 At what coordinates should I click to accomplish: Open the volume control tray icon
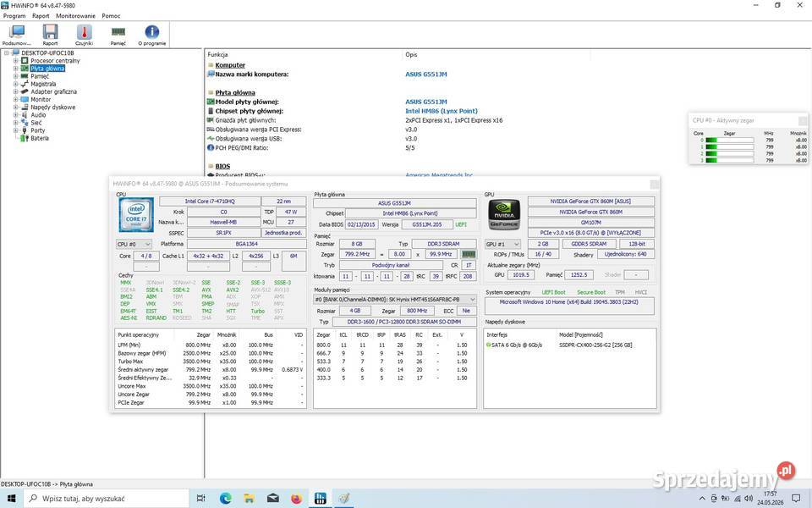coord(749,499)
